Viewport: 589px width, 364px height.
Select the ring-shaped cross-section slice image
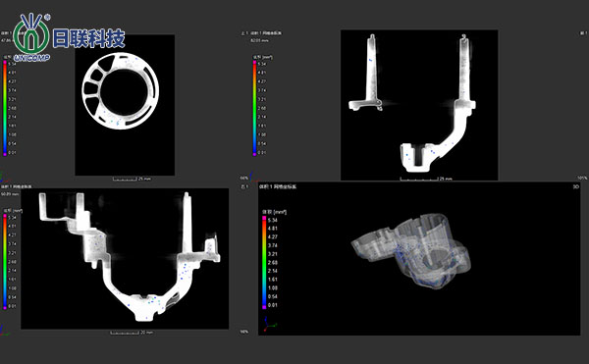[x=121, y=91]
